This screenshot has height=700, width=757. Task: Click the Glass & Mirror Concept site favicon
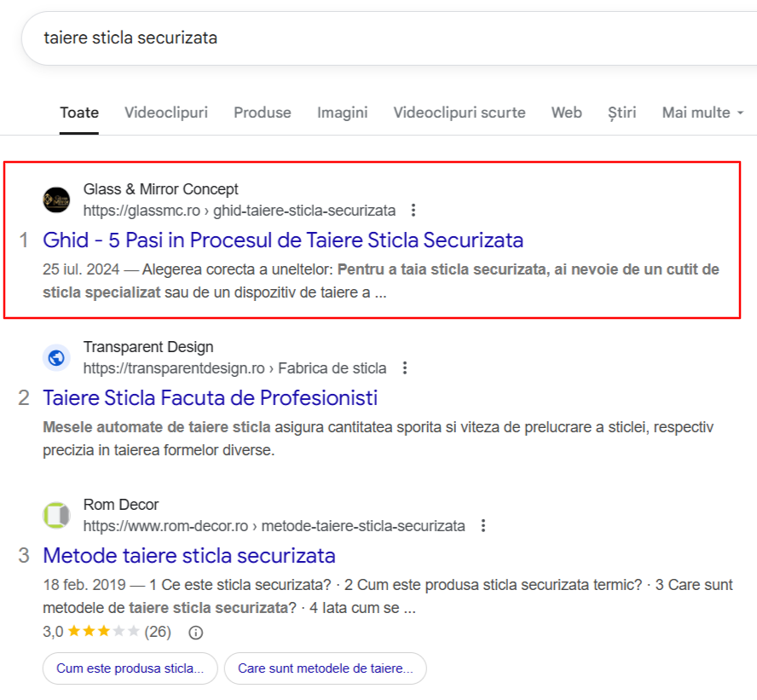point(56,200)
